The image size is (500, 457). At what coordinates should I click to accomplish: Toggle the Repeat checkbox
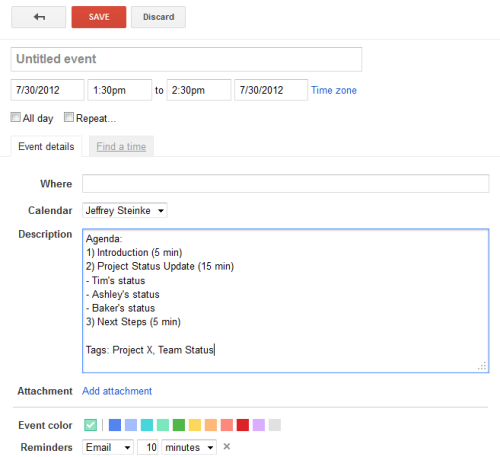[69, 117]
